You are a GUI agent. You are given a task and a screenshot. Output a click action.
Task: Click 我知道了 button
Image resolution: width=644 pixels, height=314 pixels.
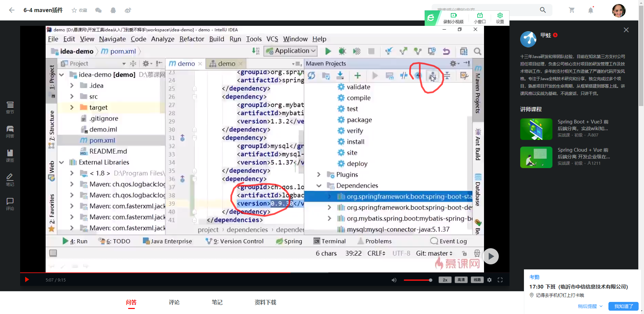pos(624,306)
